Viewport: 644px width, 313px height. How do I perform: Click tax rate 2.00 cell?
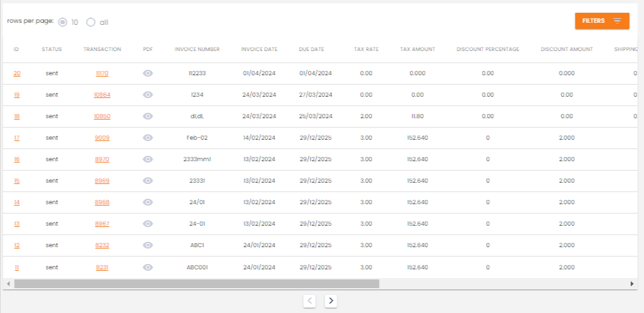366,116
